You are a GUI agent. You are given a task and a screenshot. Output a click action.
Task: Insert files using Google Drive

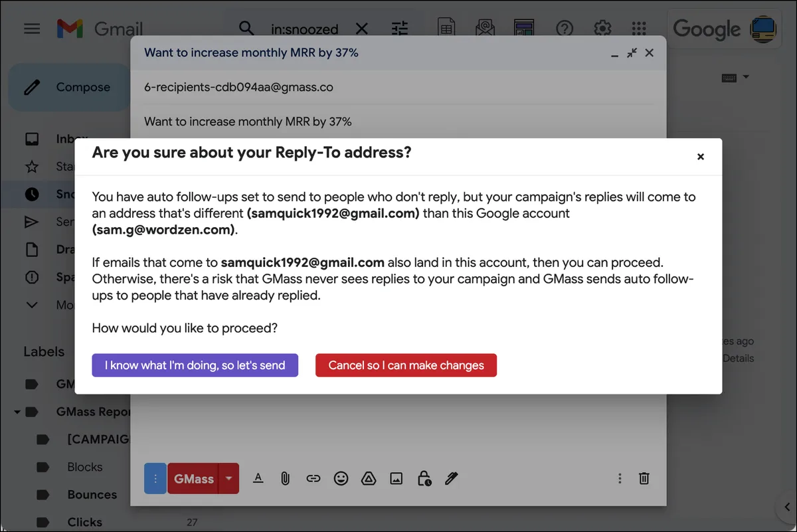(x=369, y=478)
